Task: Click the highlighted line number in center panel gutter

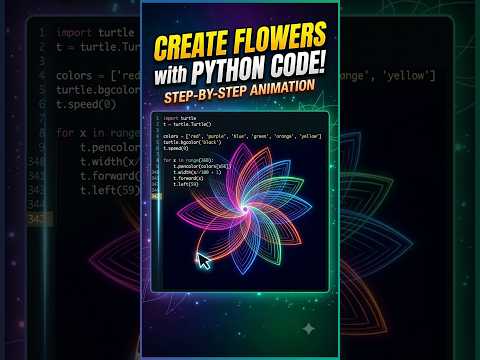Action: [x=156, y=197]
